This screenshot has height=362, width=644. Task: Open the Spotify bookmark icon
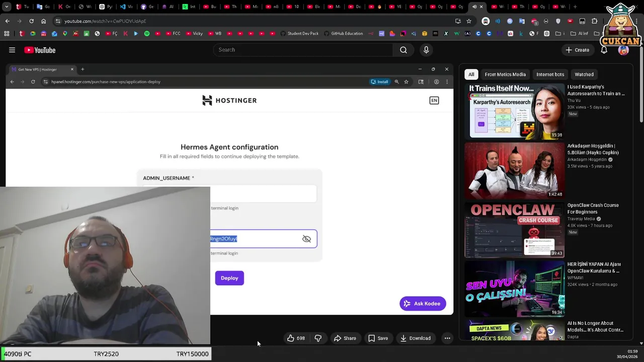(x=147, y=34)
